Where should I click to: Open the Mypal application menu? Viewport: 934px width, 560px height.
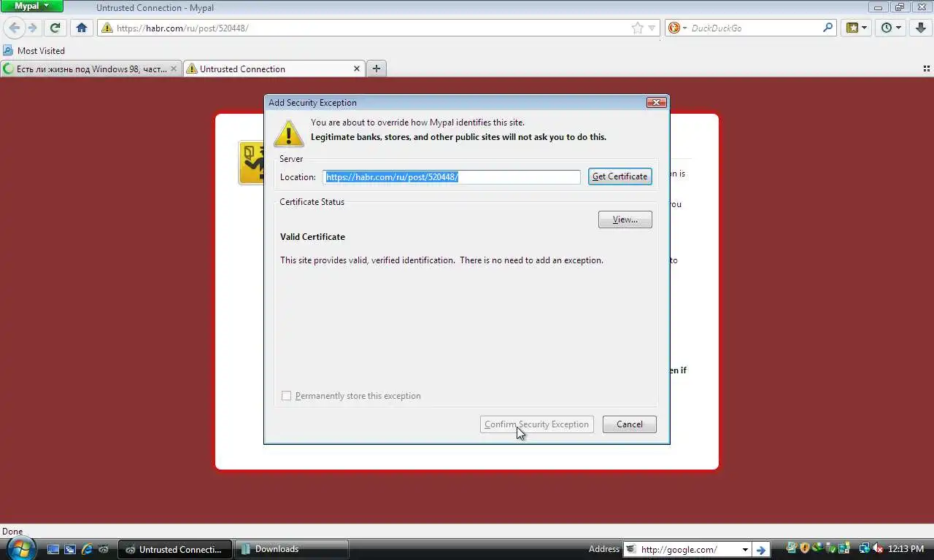[32, 6]
